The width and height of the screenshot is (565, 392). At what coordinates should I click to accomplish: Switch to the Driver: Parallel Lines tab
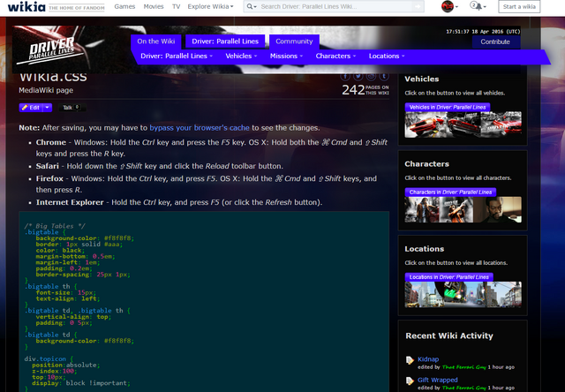(225, 41)
